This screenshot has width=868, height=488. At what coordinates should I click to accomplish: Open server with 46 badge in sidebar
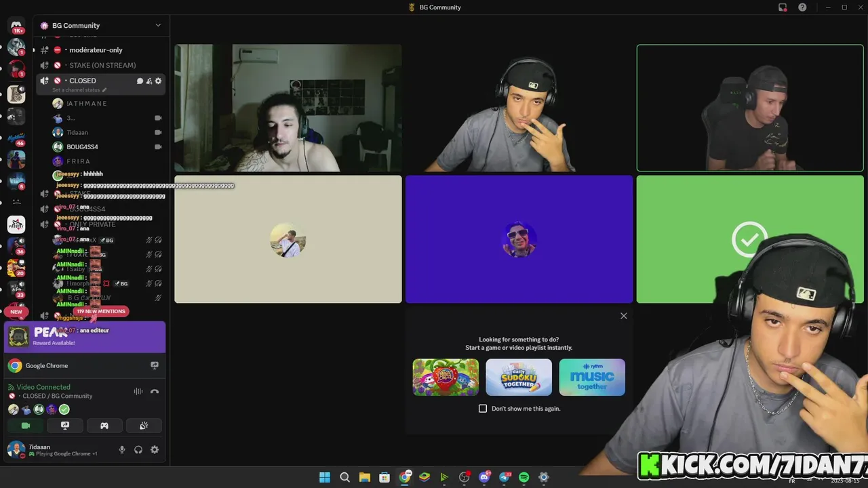pos(16,138)
